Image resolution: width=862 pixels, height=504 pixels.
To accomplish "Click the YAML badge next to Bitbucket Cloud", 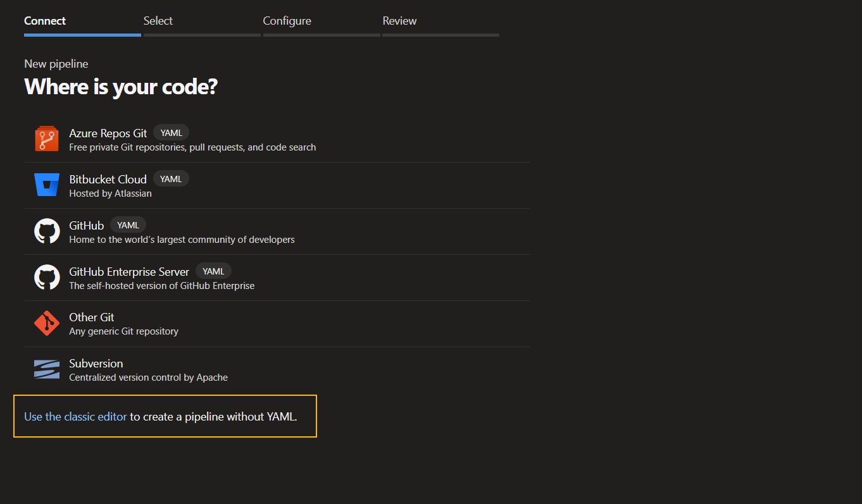I will (x=171, y=179).
